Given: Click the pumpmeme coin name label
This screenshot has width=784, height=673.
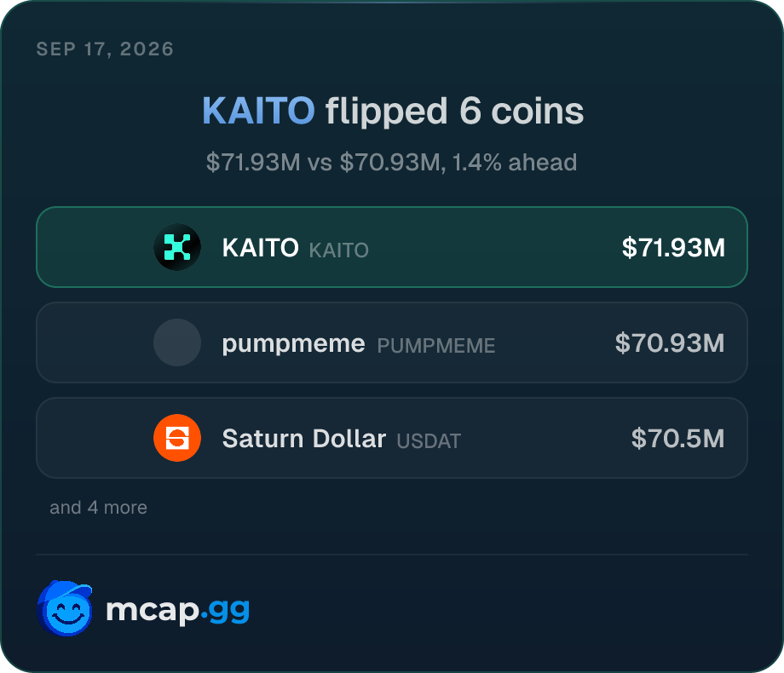Looking at the screenshot, I should pyautogui.click(x=293, y=344).
